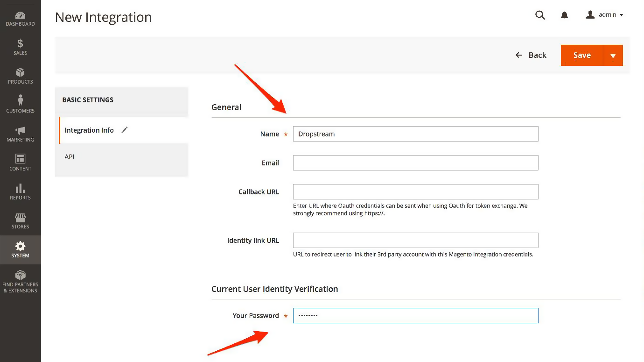Open the Products menu in sidebar

[20, 77]
